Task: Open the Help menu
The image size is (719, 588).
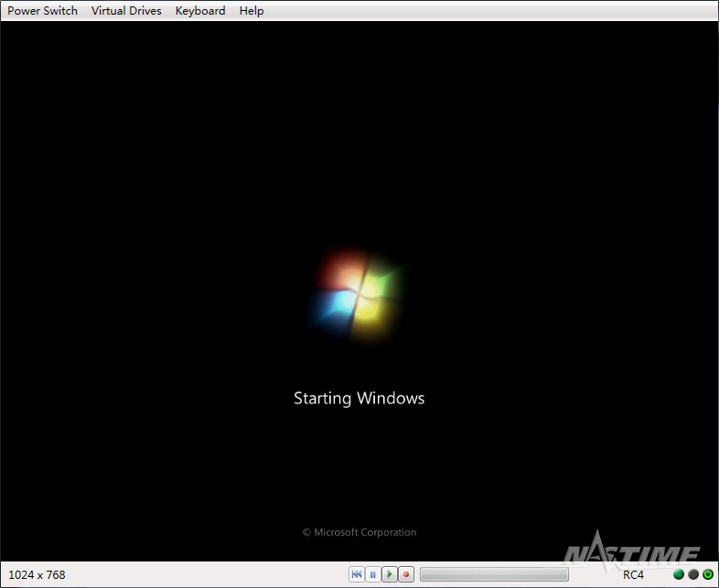Action: [252, 11]
